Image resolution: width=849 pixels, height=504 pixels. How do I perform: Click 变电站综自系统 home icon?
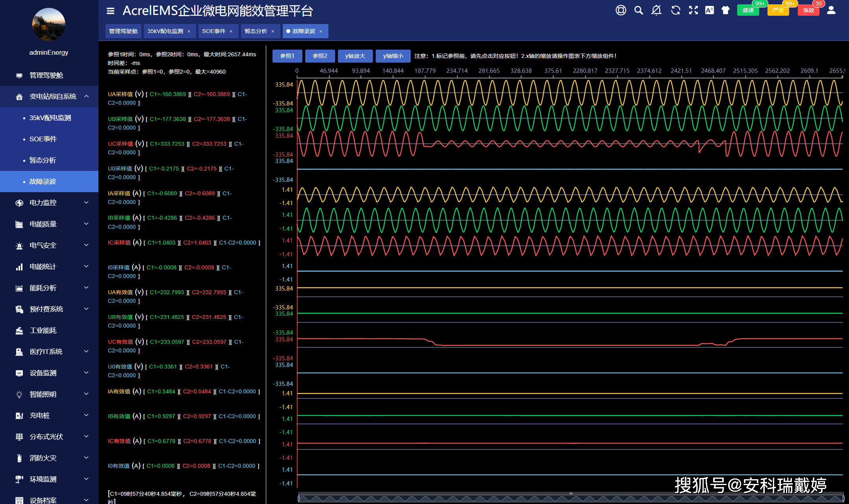pos(19,97)
